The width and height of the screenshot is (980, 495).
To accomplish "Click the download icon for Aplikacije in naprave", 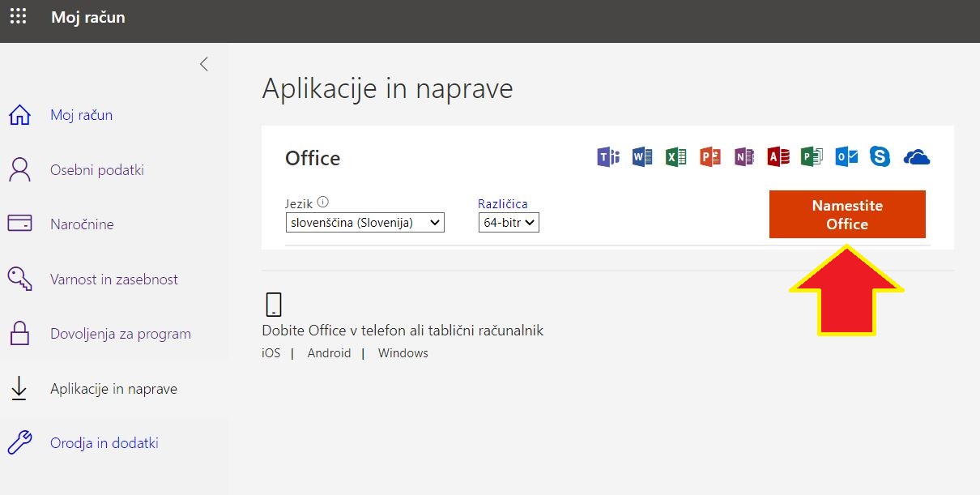I will pos(19,389).
